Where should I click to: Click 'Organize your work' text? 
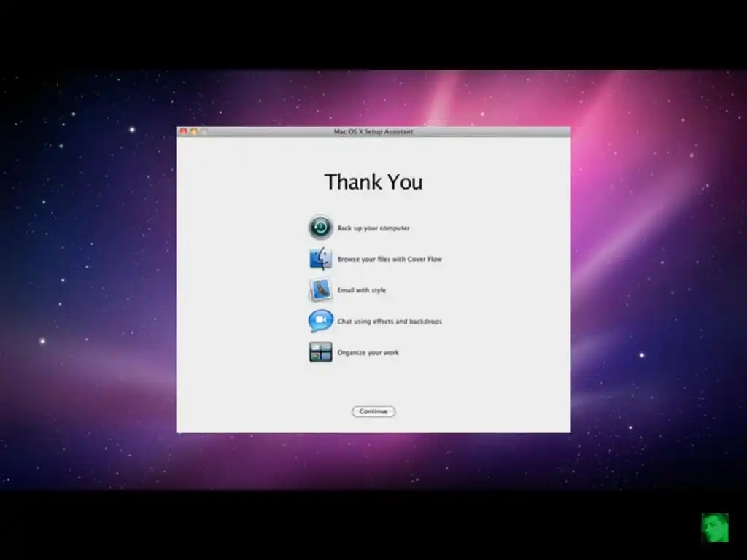(x=368, y=352)
